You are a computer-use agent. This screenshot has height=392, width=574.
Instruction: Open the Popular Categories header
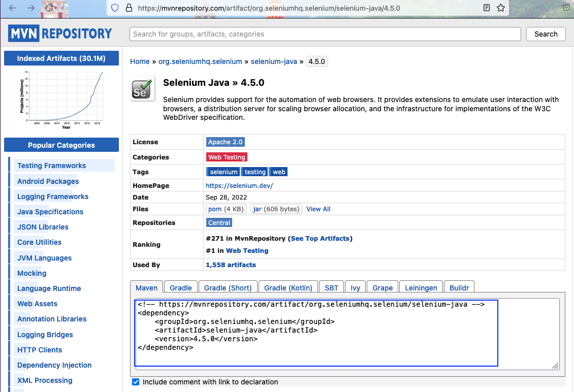61,145
